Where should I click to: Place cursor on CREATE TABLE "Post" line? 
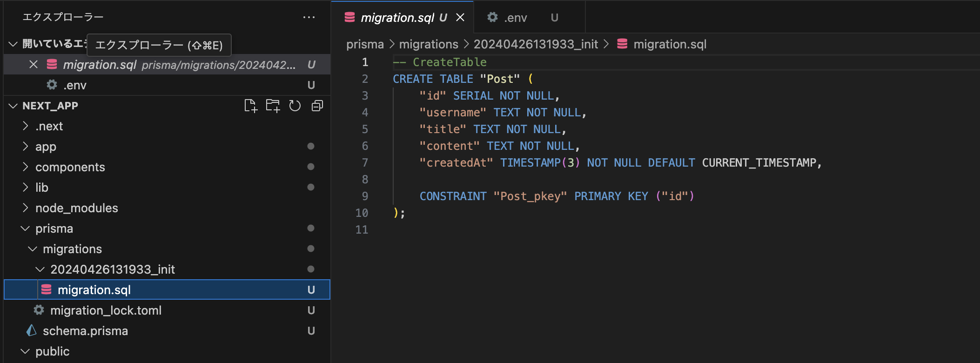click(x=463, y=79)
